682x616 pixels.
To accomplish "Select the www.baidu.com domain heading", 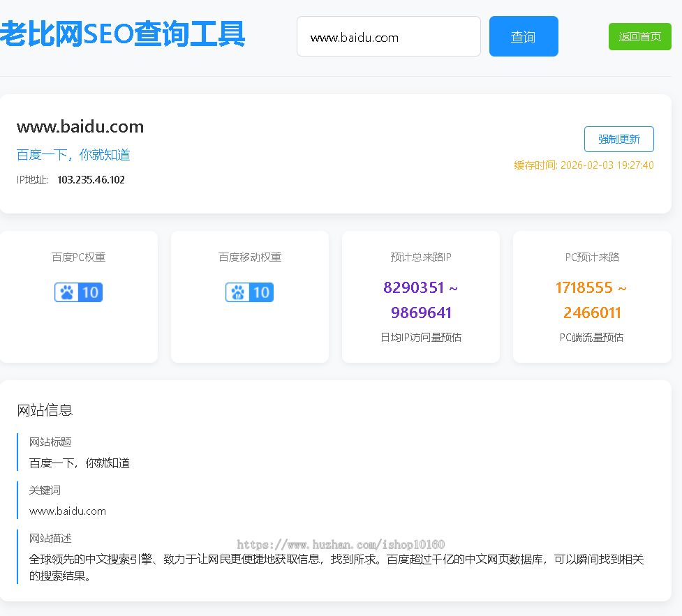I will pos(80,127).
